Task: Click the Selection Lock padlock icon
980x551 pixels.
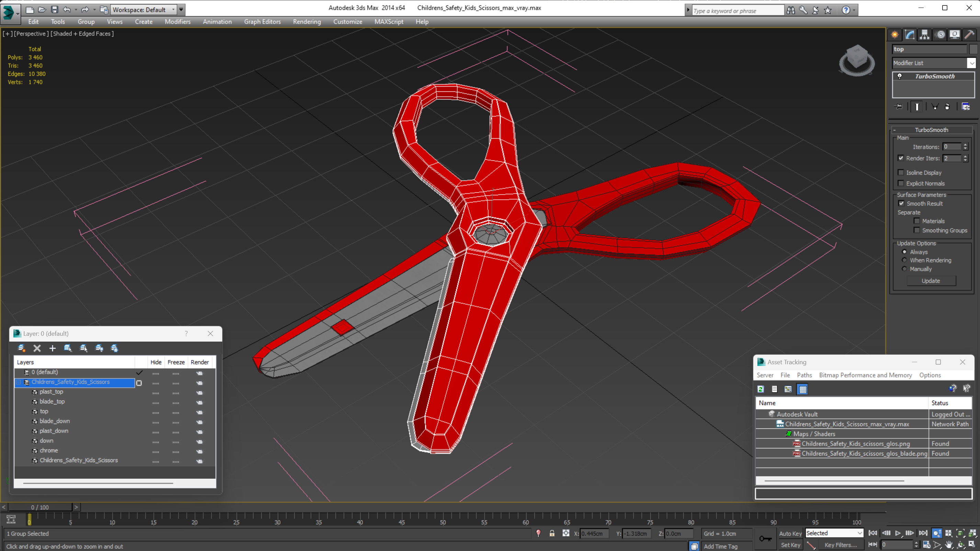Action: (x=552, y=533)
